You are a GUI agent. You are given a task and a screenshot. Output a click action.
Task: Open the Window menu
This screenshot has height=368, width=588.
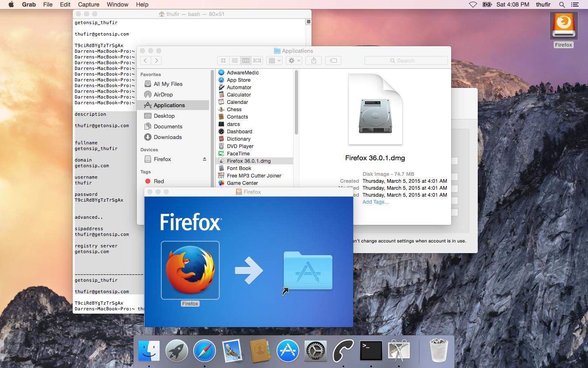pyautogui.click(x=118, y=4)
